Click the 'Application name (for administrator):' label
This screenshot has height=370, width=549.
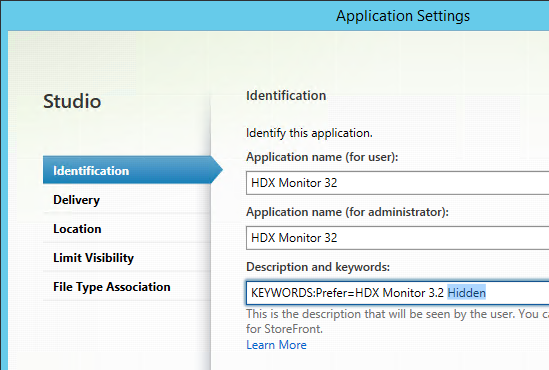coord(347,212)
